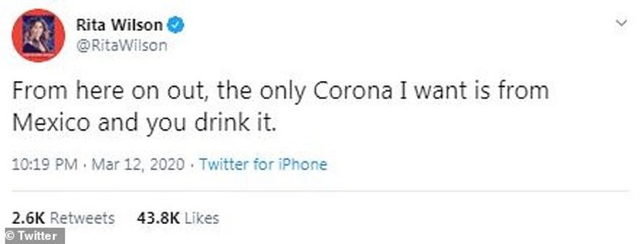
Task: Click the phrase "you drink it."
Action: click(211, 123)
